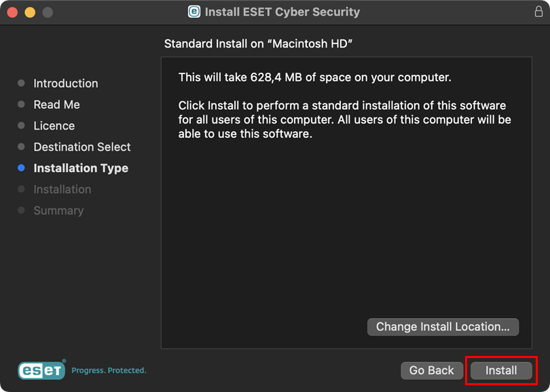This screenshot has height=392, width=550.
Task: Click the 'Progress. Protected.' tagline
Action: pyautogui.click(x=109, y=370)
